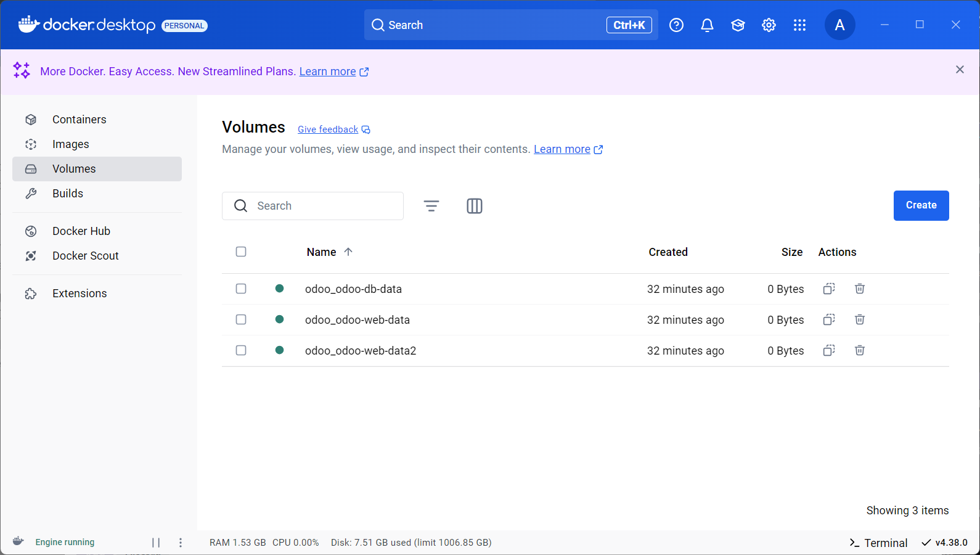Open the help question mark icon

tap(676, 25)
